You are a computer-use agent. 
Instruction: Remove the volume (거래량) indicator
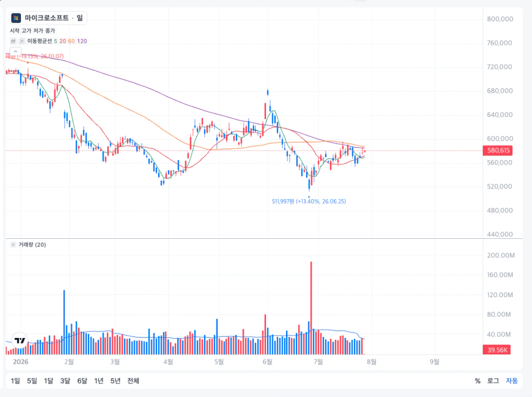coord(13,244)
